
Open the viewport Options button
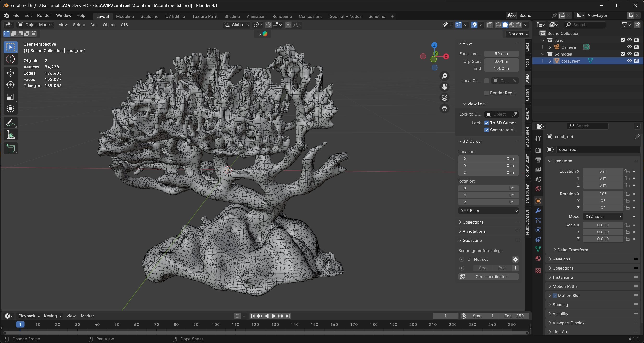[x=517, y=34]
